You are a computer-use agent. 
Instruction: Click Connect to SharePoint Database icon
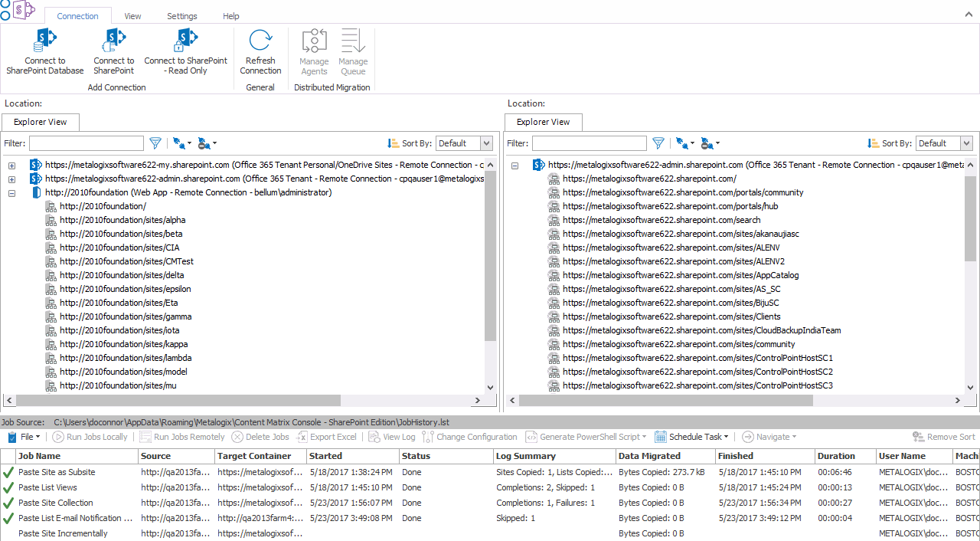pos(44,41)
